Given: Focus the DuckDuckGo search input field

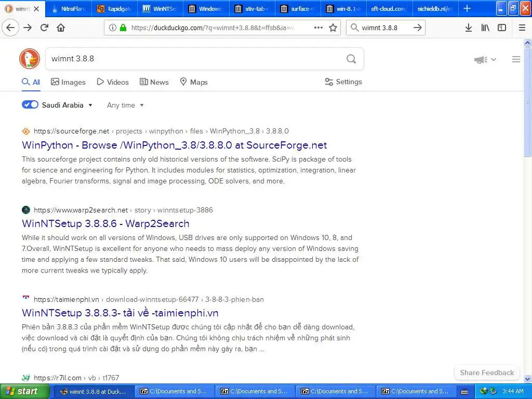Looking at the screenshot, I should click(x=195, y=59).
